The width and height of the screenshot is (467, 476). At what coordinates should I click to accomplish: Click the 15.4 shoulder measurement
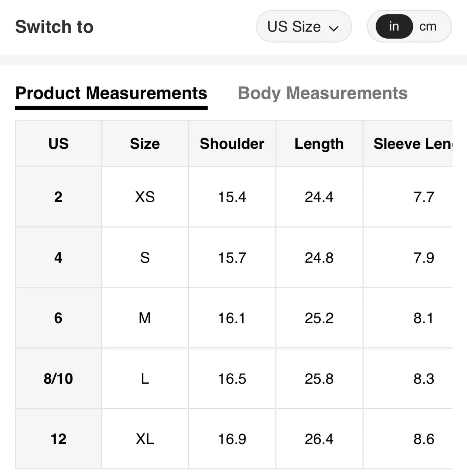pos(232,197)
